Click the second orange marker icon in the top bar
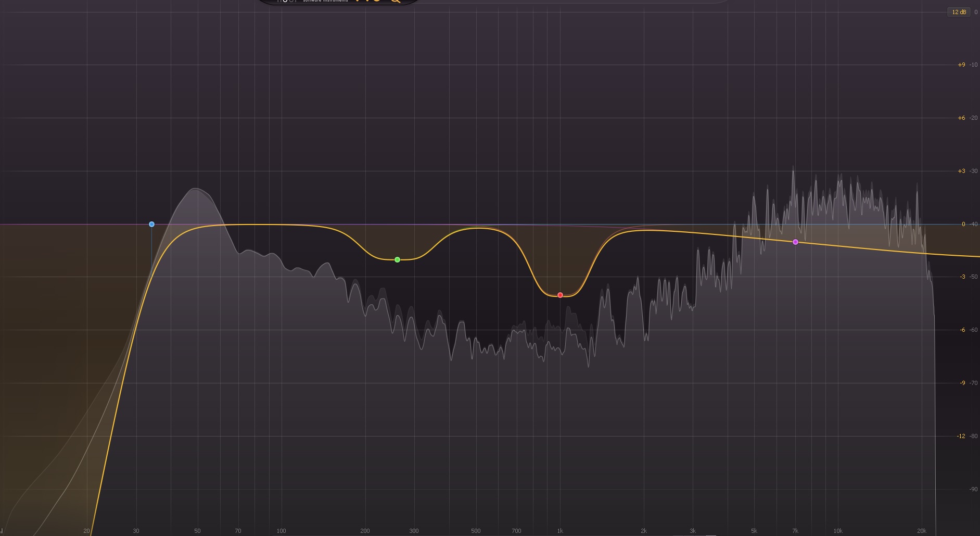Viewport: 980px width, 536px height. point(367,2)
